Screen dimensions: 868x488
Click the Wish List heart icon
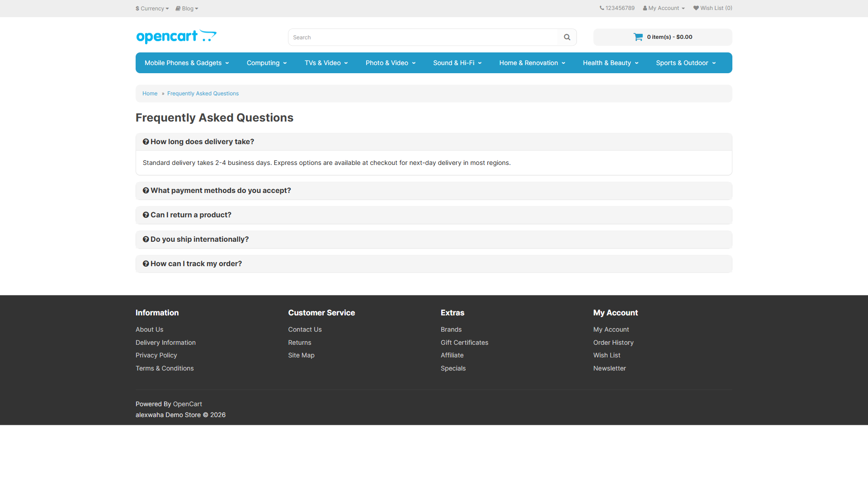(x=696, y=8)
